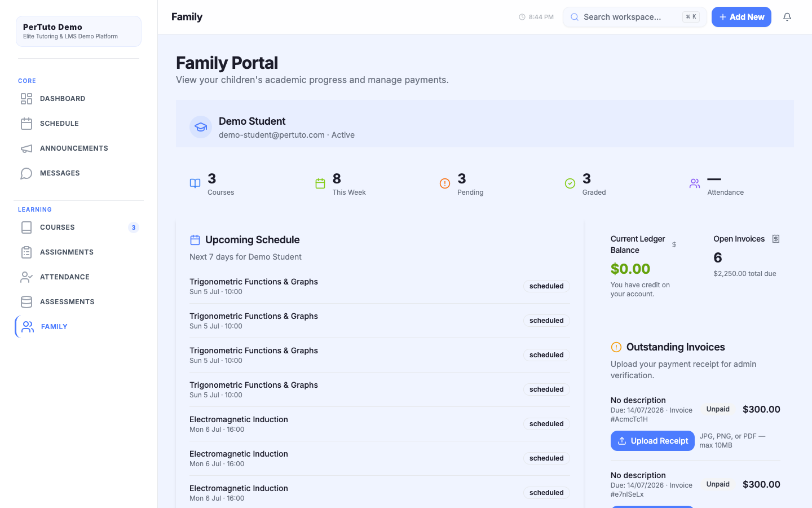Image resolution: width=812 pixels, height=508 pixels.
Task: Click the Assessments database icon
Action: pyautogui.click(x=27, y=302)
